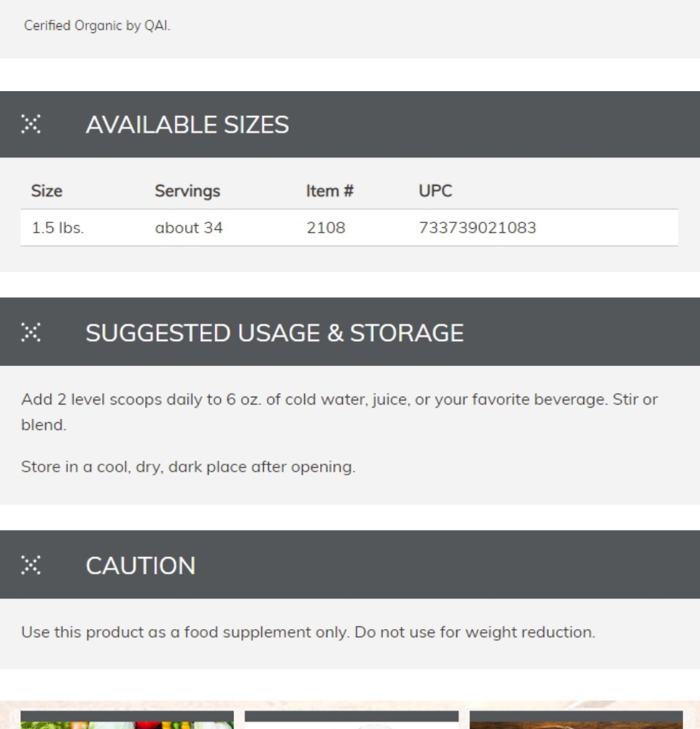Click the UPC number 733739021083
This screenshot has height=729, width=700.
[477, 227]
